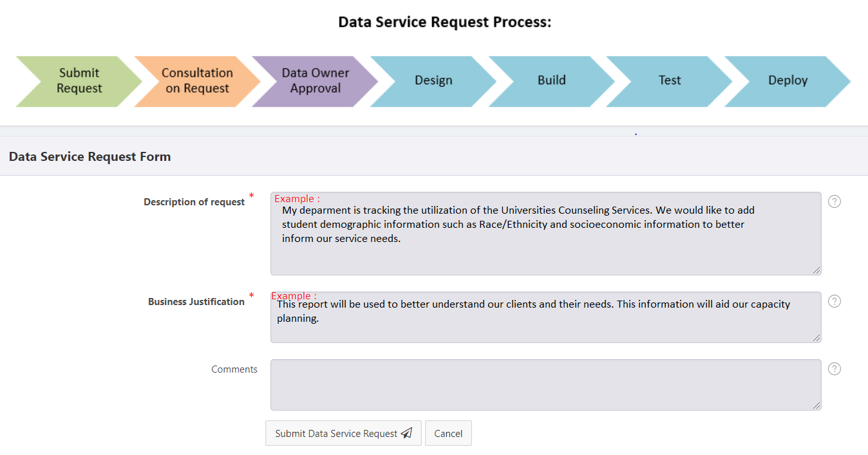Screen dimensions: 868x455
Task: Click help icon beside Business Justification
Action: coord(835,301)
